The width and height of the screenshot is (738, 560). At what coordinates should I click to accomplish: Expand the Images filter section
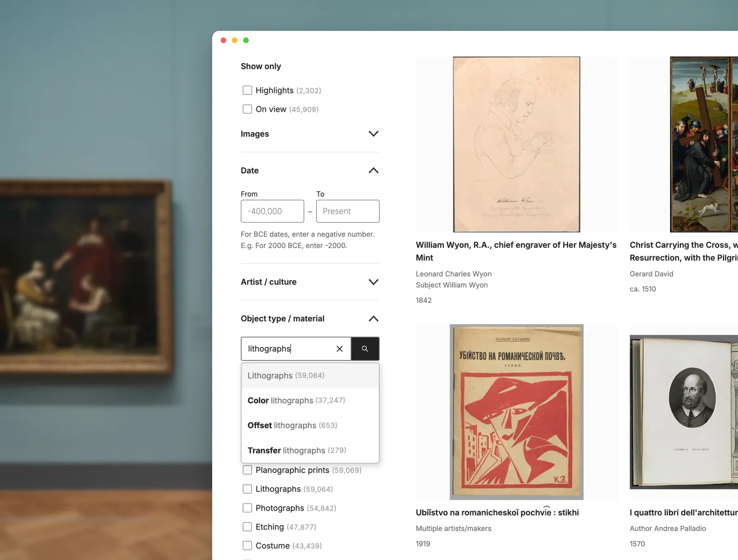coord(374,134)
